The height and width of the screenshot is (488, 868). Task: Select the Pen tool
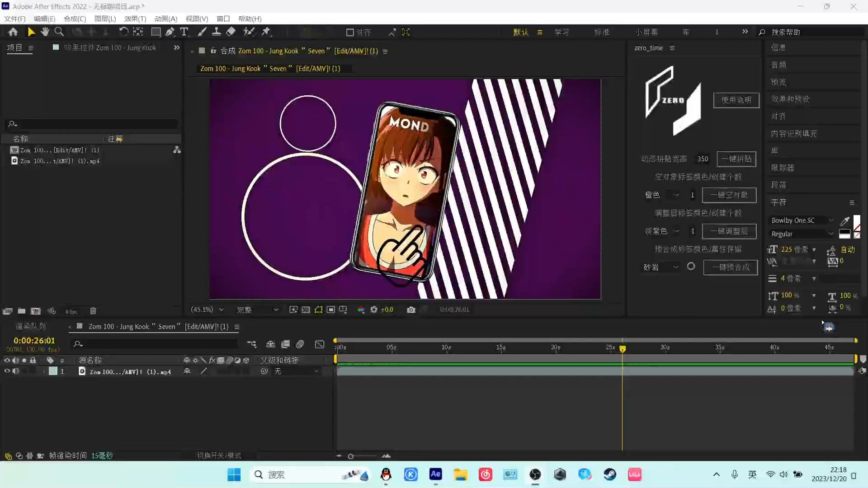pyautogui.click(x=170, y=32)
